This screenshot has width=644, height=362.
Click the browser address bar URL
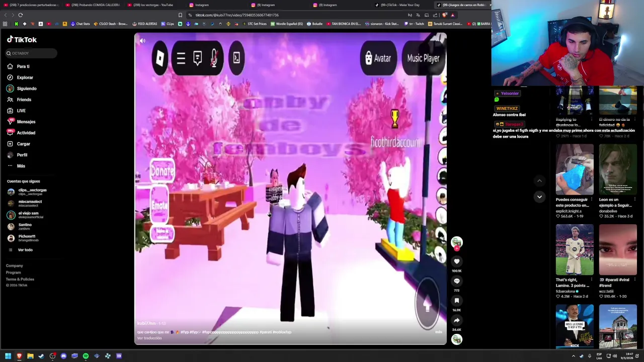pyautogui.click(x=236, y=15)
